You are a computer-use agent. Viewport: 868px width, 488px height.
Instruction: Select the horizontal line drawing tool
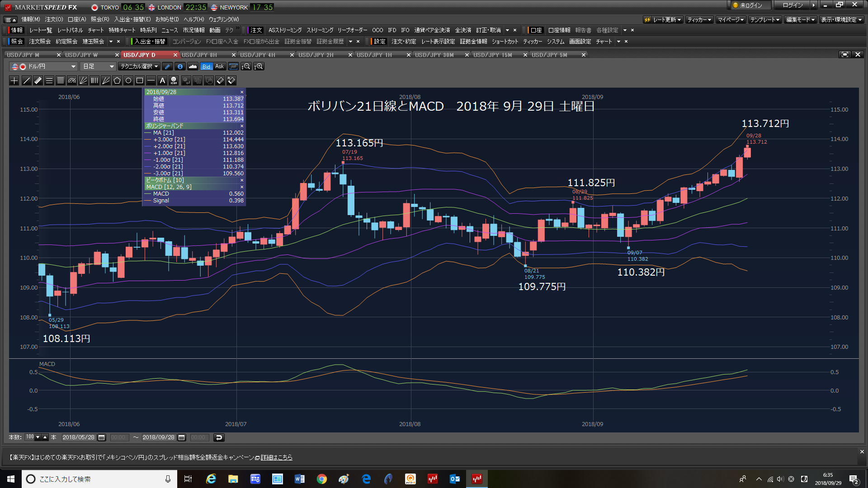coord(151,80)
